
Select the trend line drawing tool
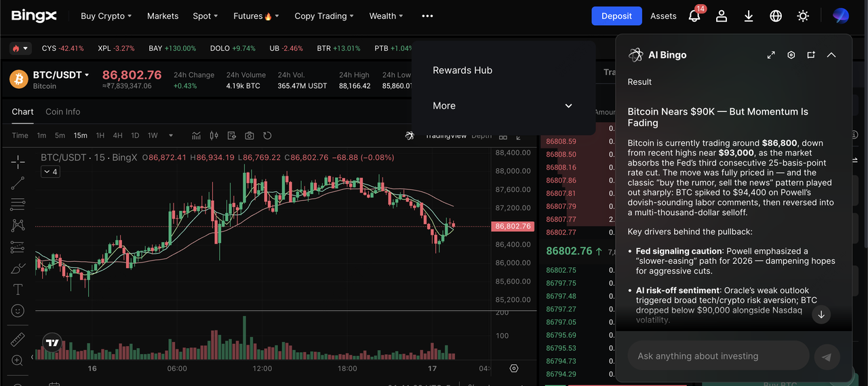tap(18, 182)
